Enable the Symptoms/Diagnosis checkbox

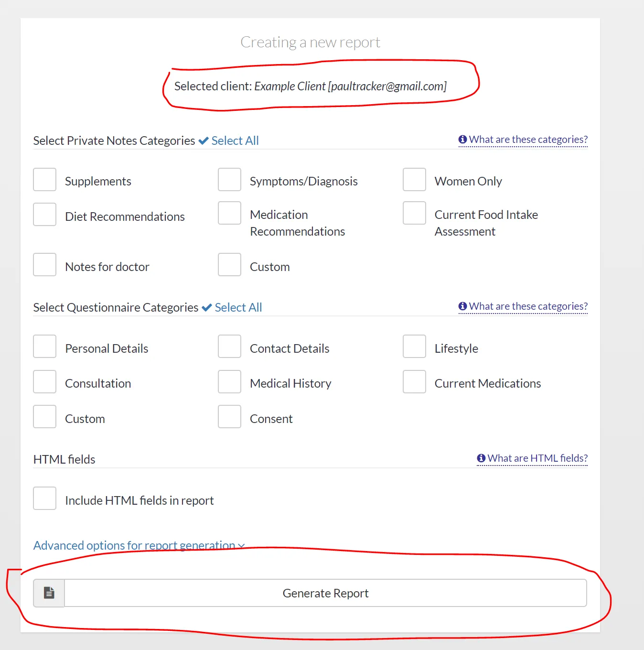pos(230,180)
